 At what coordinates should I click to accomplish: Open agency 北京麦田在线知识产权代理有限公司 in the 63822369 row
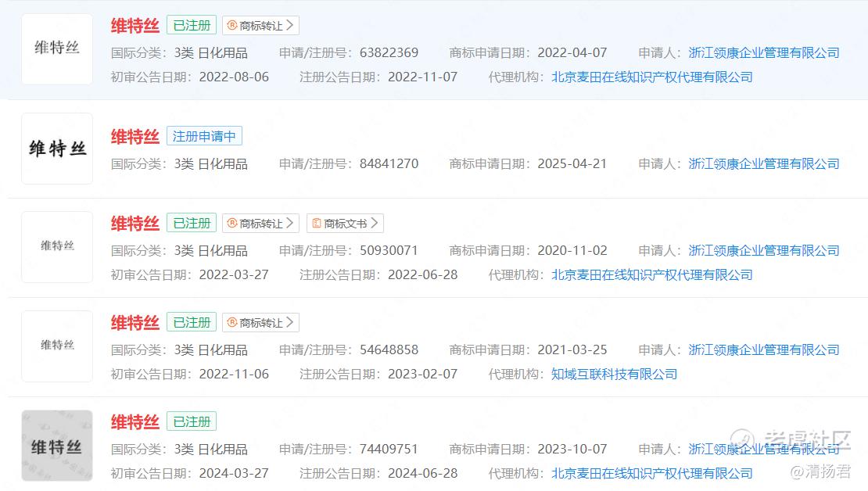pos(652,77)
